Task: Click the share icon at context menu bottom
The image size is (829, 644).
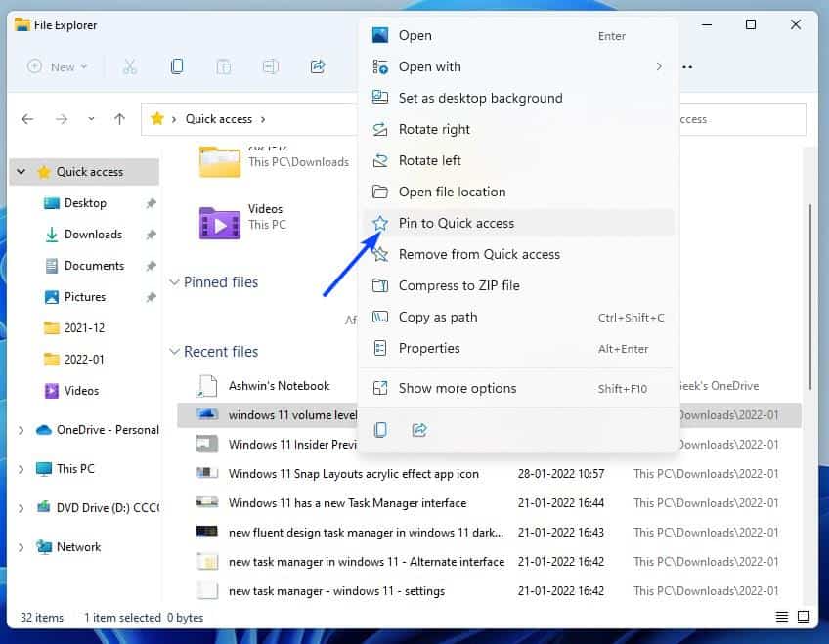Action: coord(419,430)
